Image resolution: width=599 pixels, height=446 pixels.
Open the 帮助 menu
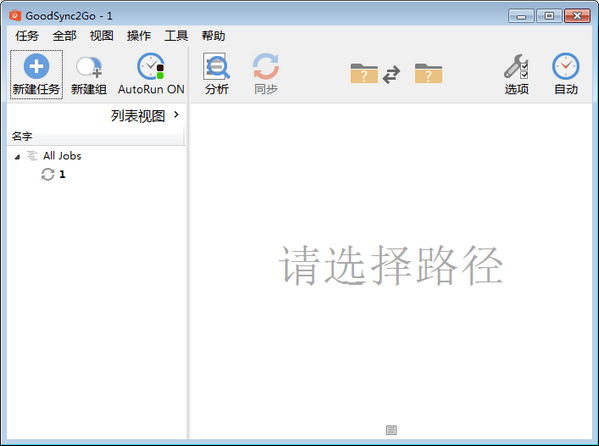[213, 36]
